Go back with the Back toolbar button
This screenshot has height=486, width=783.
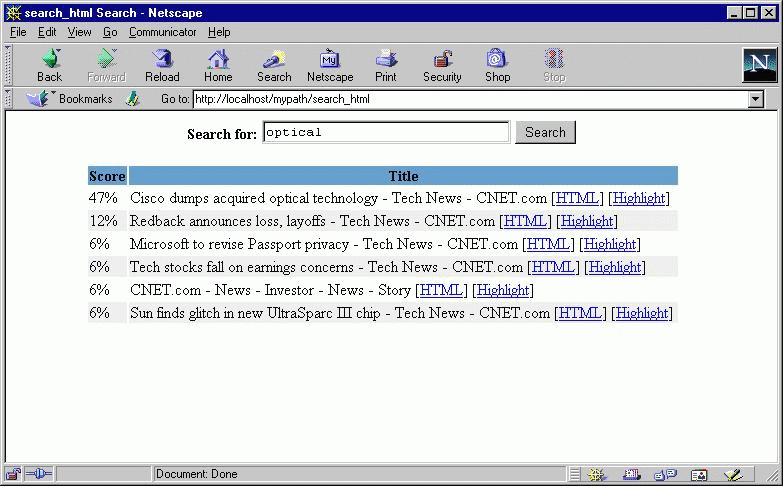[49, 65]
